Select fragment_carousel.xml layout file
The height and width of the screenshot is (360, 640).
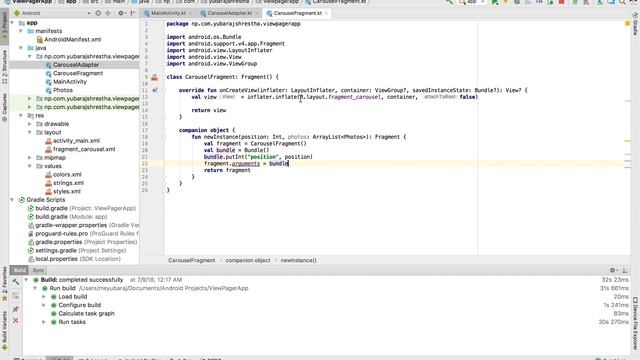84,149
